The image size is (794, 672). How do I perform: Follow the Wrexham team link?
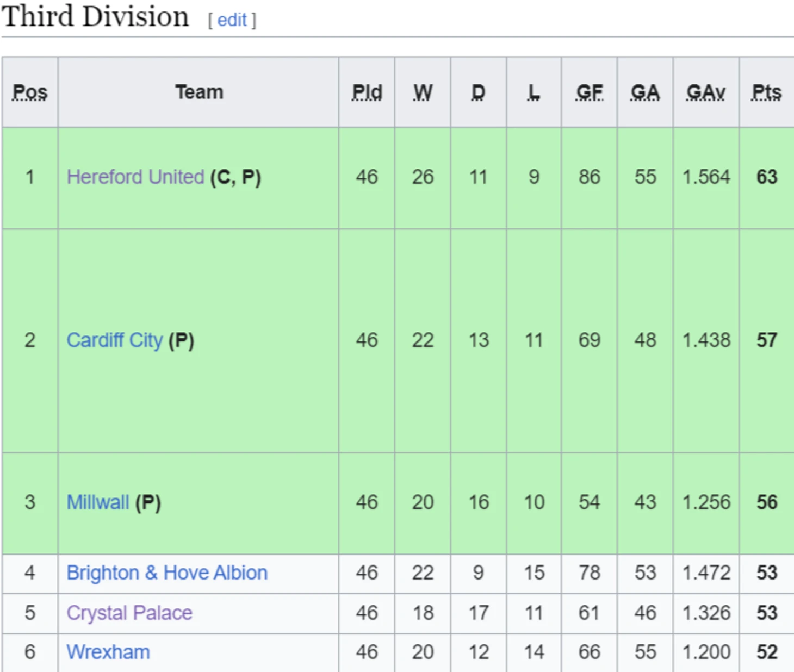click(x=108, y=652)
